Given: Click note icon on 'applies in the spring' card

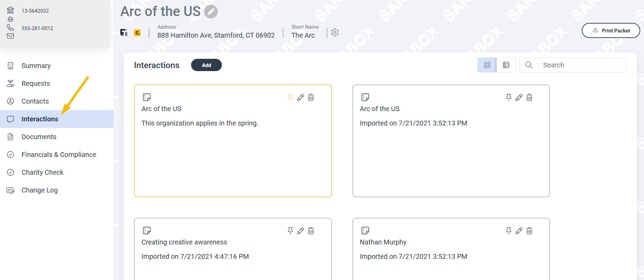Looking at the screenshot, I should click(147, 97).
